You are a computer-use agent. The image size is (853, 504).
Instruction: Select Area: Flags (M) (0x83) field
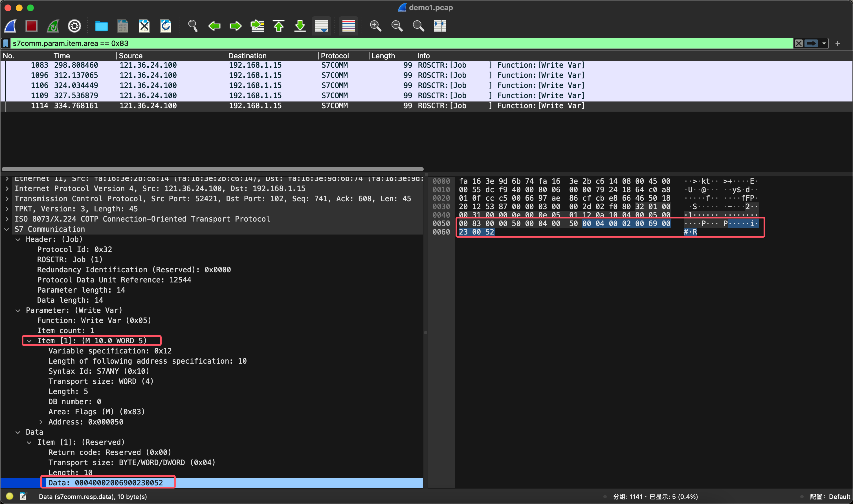tap(96, 412)
